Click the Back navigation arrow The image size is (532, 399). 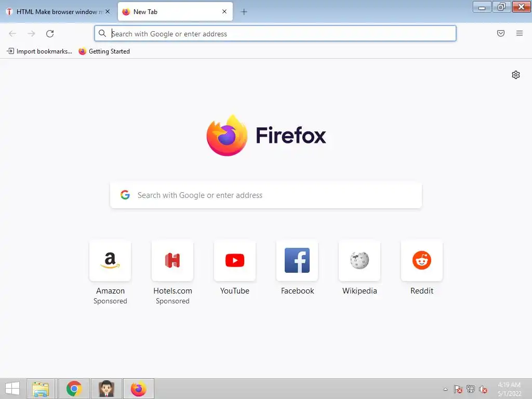point(12,34)
